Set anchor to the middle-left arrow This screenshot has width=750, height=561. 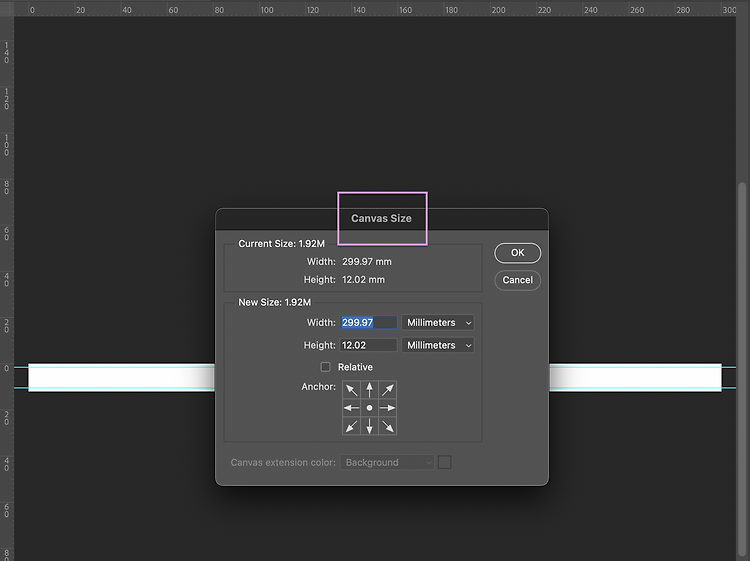coord(352,408)
